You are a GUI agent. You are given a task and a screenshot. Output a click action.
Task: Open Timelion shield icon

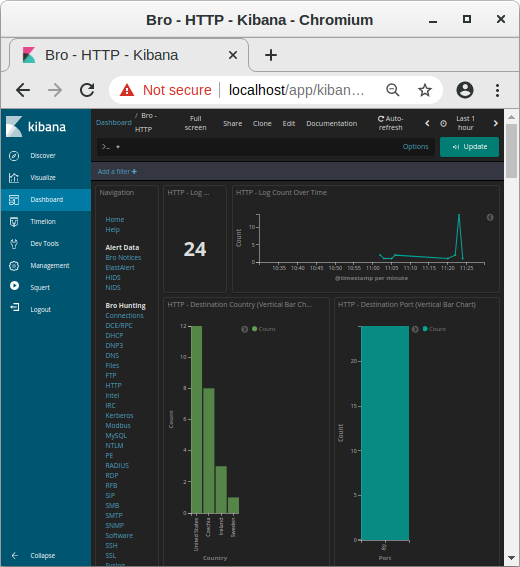pyautogui.click(x=14, y=222)
